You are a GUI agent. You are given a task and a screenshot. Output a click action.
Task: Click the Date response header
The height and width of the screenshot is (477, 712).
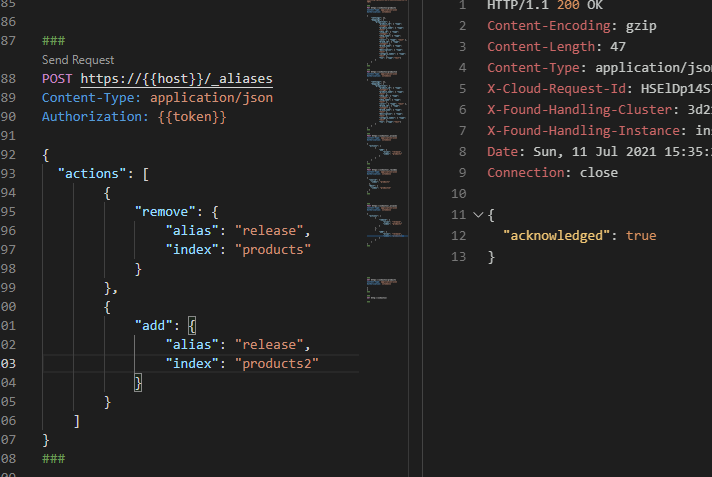599,151
